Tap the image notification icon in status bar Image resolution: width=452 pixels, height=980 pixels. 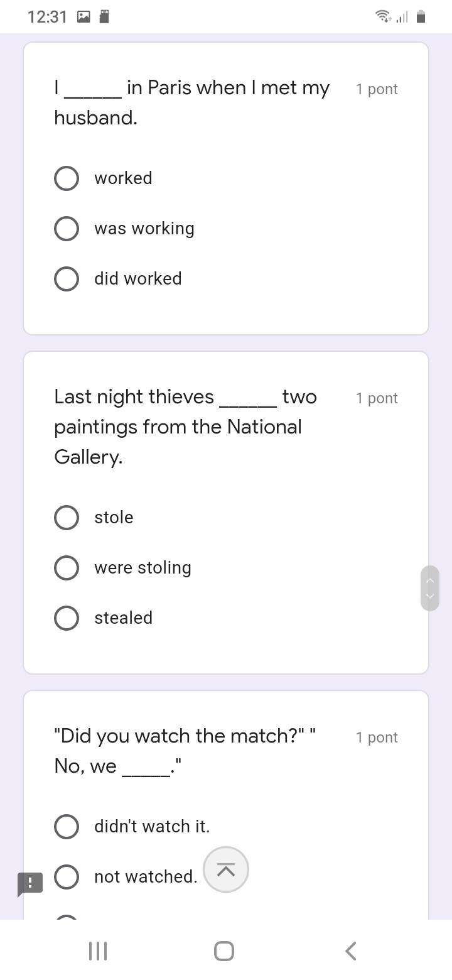click(83, 17)
